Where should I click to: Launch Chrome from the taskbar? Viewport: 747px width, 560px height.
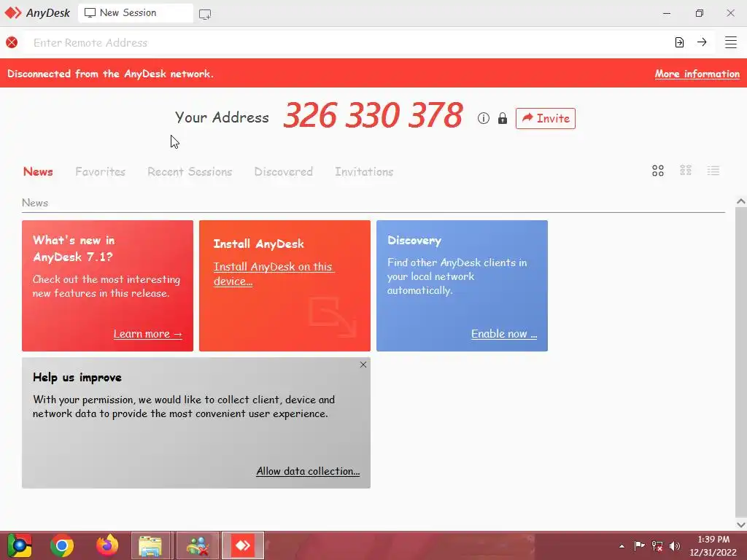[x=62, y=545]
